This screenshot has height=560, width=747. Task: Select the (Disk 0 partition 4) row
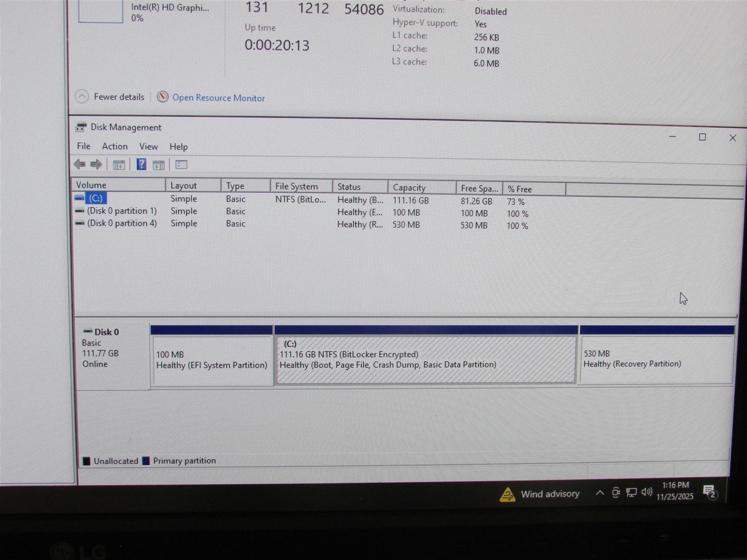pos(302,224)
